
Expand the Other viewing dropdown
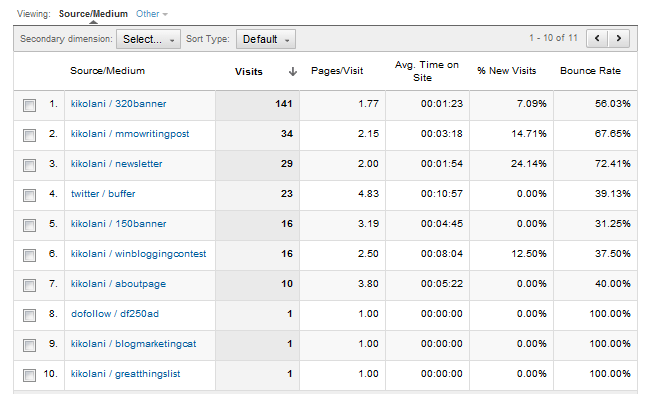[151, 14]
